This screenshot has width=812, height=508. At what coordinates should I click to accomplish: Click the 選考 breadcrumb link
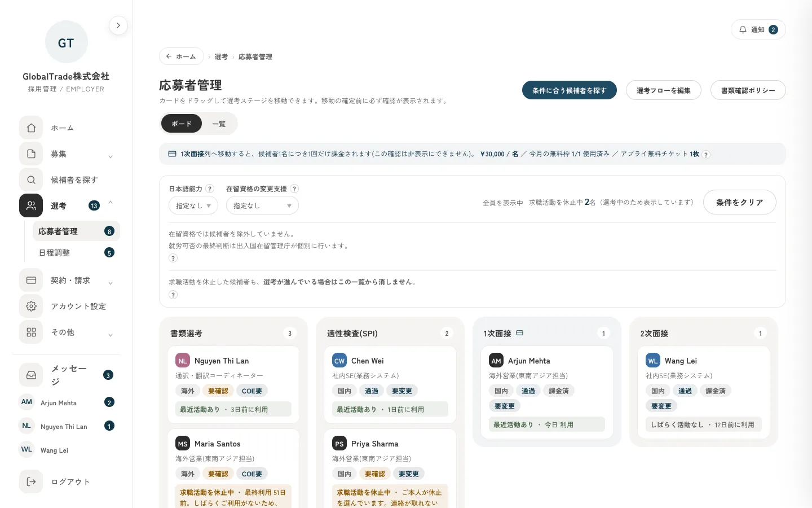[x=221, y=56]
